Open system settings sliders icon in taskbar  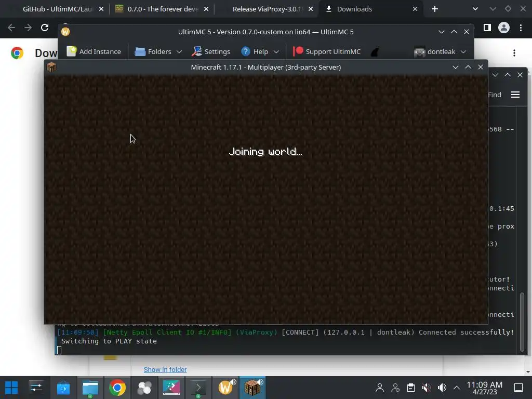point(36,388)
